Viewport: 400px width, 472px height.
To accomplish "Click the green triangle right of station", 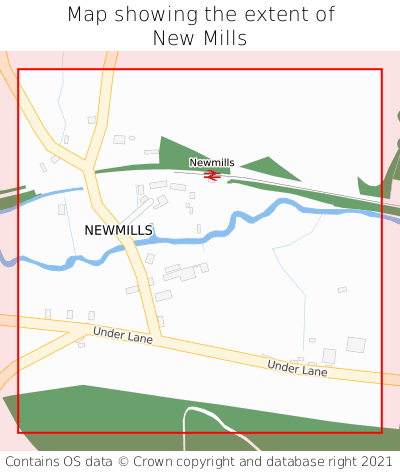I will 271,169.
